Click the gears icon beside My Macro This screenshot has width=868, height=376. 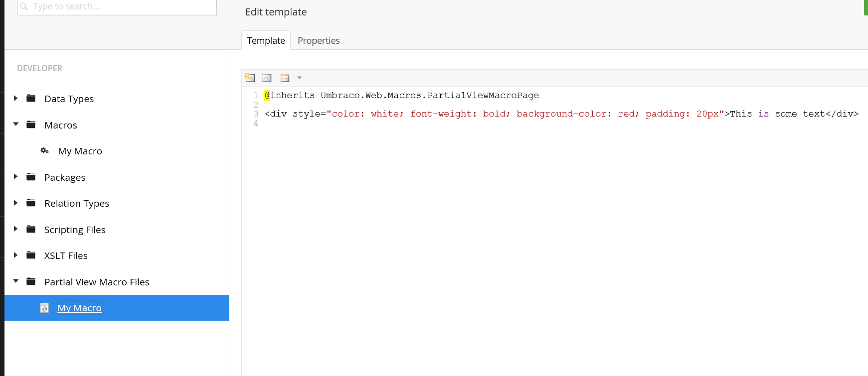(x=44, y=150)
